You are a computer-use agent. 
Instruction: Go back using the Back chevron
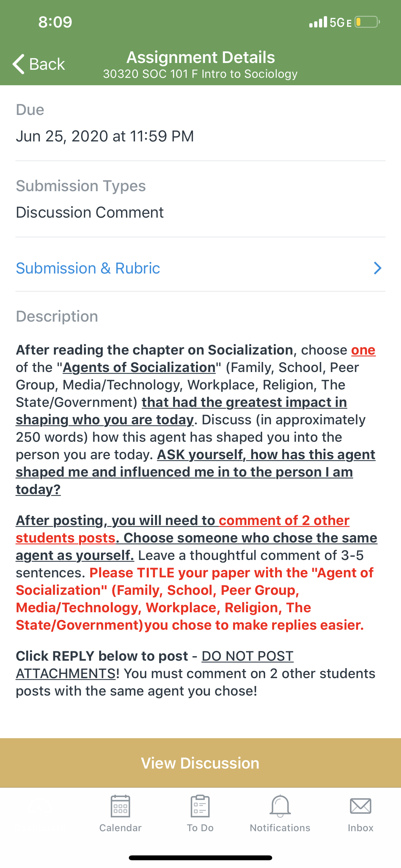click(19, 64)
